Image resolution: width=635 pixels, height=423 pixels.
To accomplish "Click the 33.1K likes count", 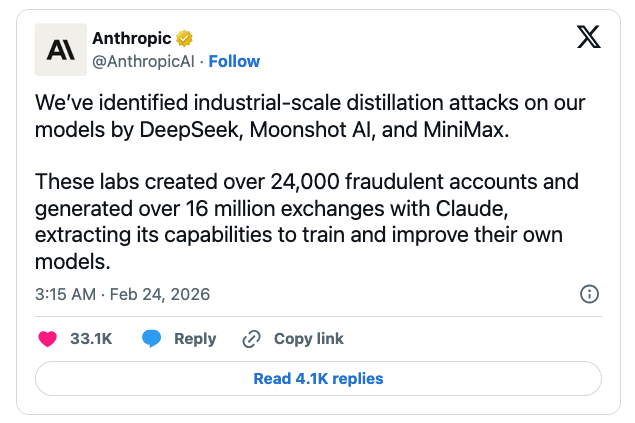I will (91, 339).
